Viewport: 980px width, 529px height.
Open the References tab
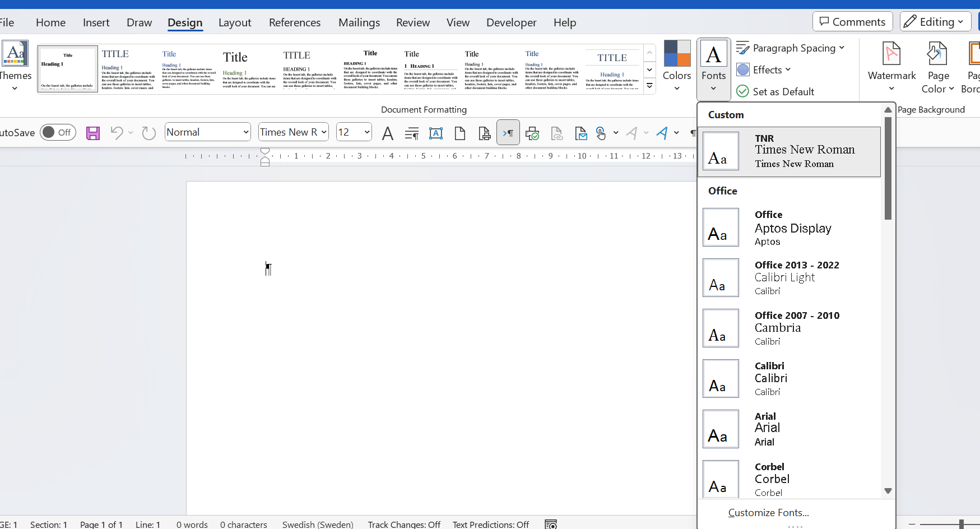tap(295, 22)
